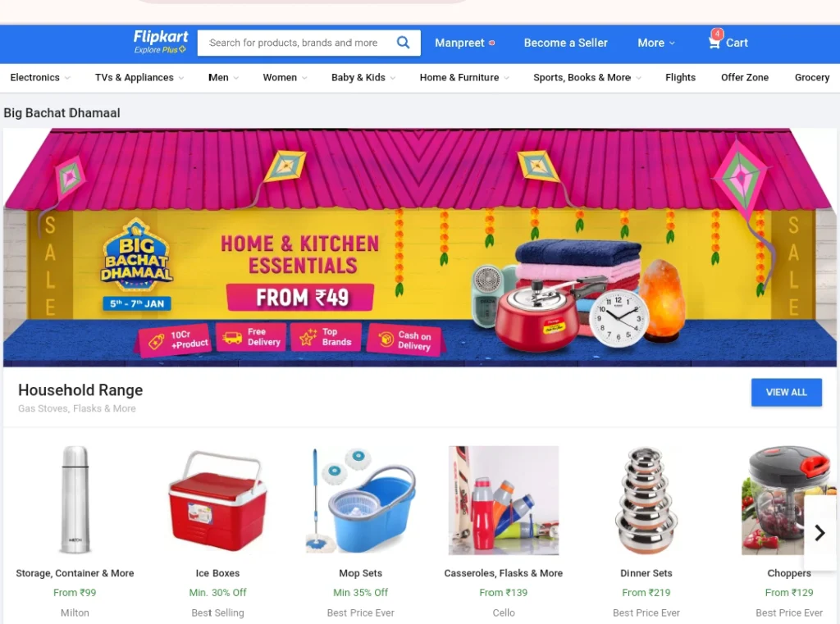Click the Cash on Delivery badge
Screen dimensions: 840x624
(404, 340)
